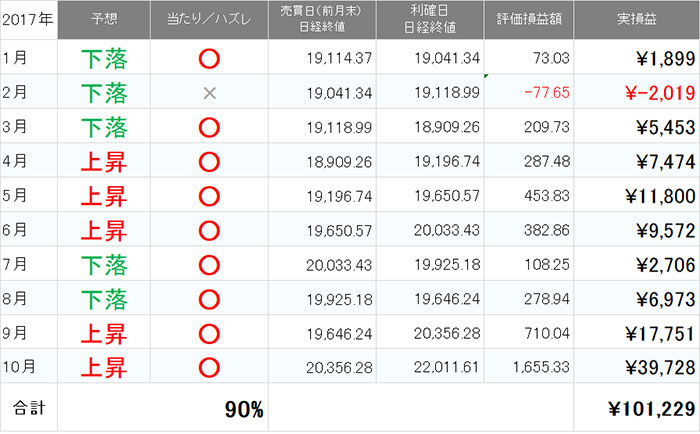
Task: Select the red circle in the 7月 row
Action: pos(209,265)
